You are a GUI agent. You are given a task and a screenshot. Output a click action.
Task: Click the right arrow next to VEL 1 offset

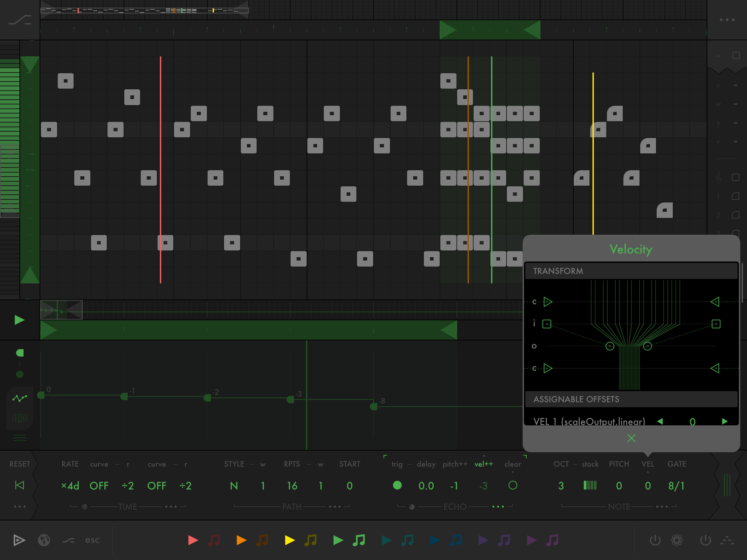coord(724,421)
